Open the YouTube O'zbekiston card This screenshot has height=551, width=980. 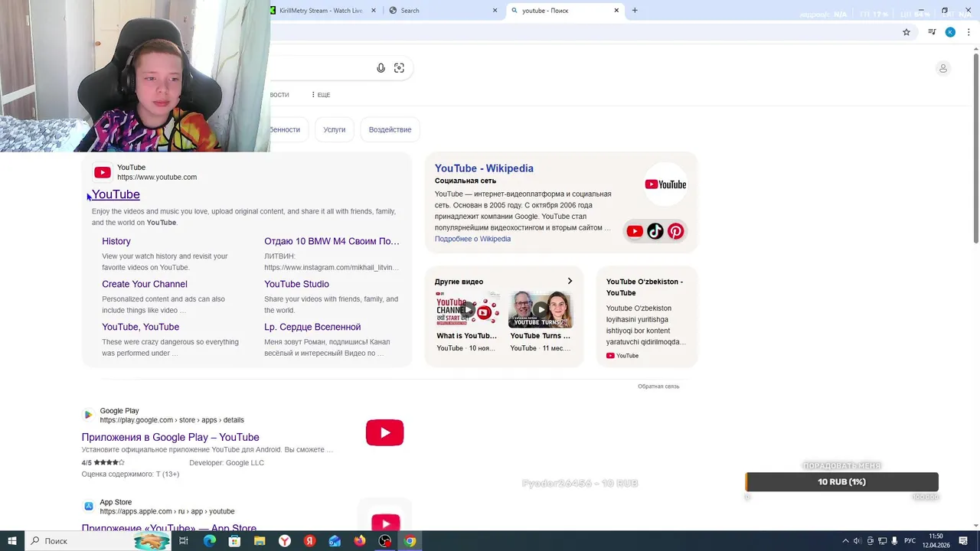(x=647, y=316)
